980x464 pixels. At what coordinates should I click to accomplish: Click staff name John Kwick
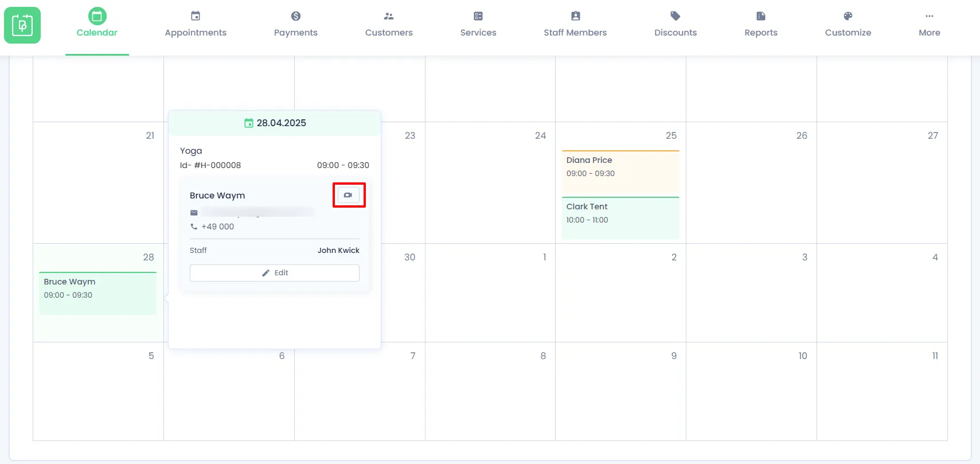click(x=338, y=251)
